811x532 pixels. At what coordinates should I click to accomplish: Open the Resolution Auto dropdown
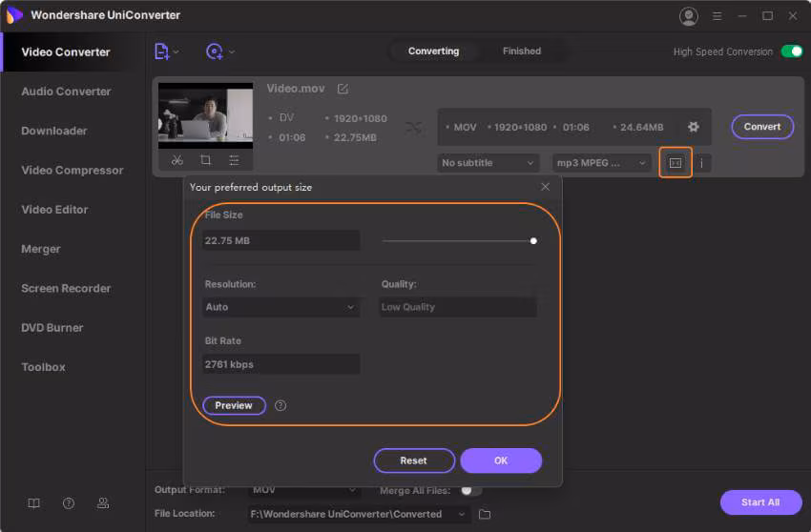pos(281,307)
